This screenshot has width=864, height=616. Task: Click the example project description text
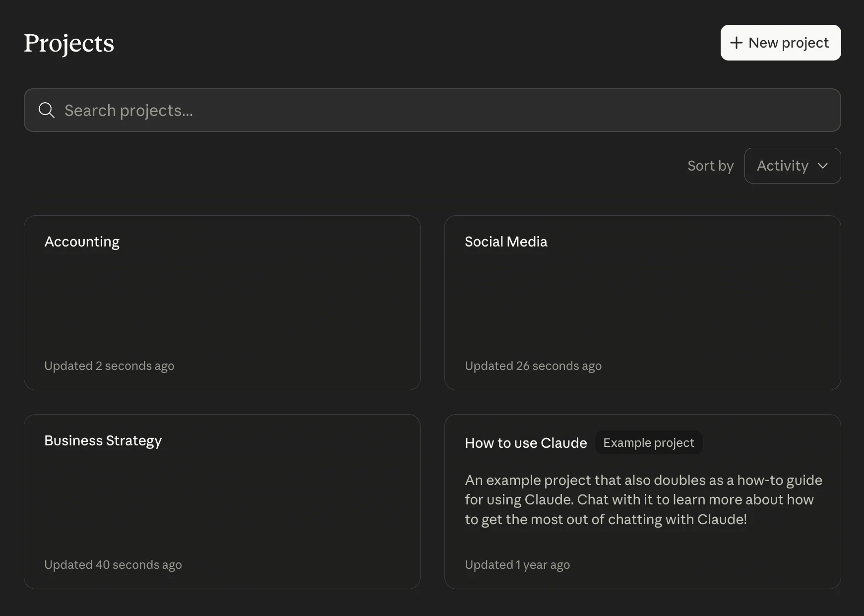[x=643, y=499]
